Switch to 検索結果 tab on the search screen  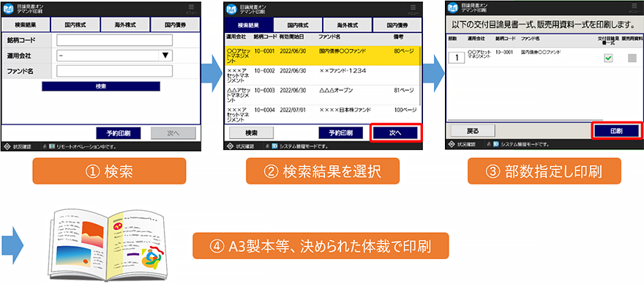26,25
